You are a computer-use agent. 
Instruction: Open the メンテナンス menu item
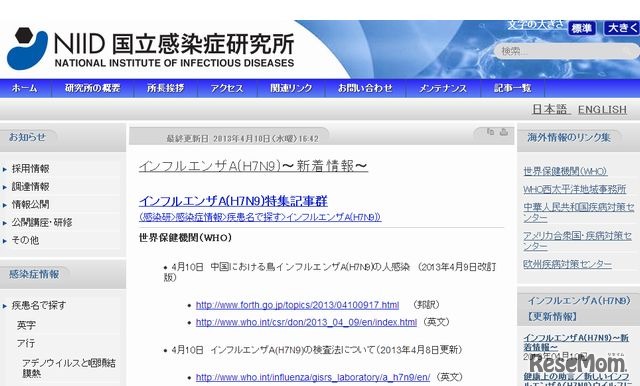tap(443, 88)
